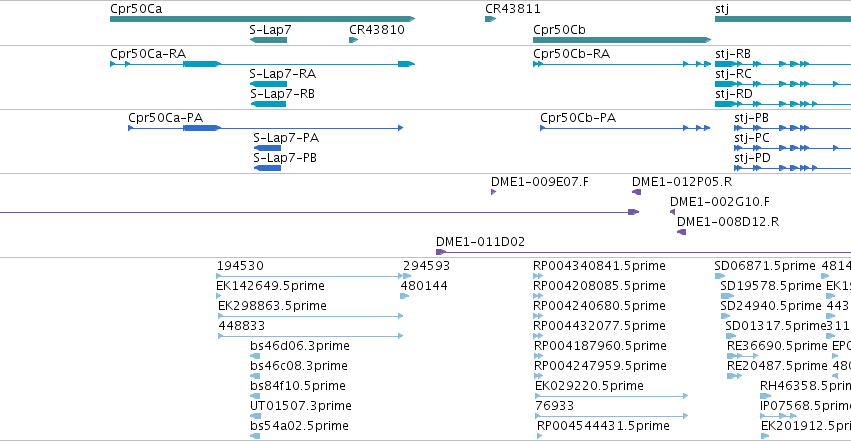
Task: Click the Cpr50Ca-PA protein feature
Action: coord(266,128)
